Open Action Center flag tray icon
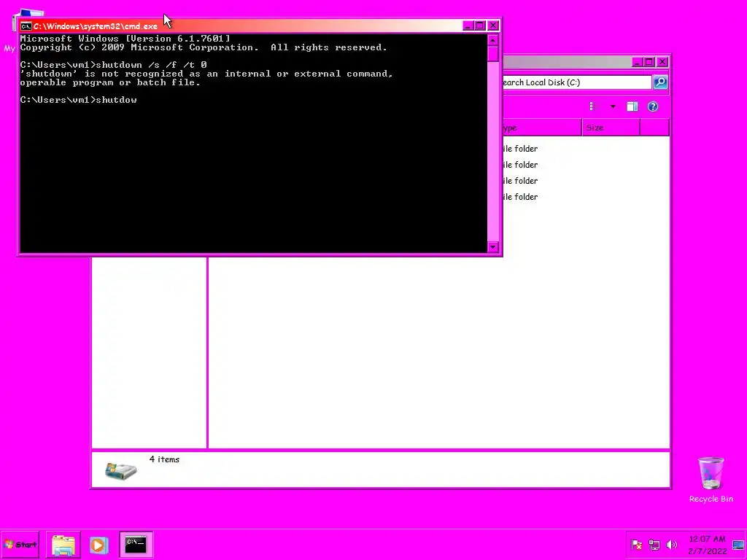The image size is (747, 560). pos(636,545)
